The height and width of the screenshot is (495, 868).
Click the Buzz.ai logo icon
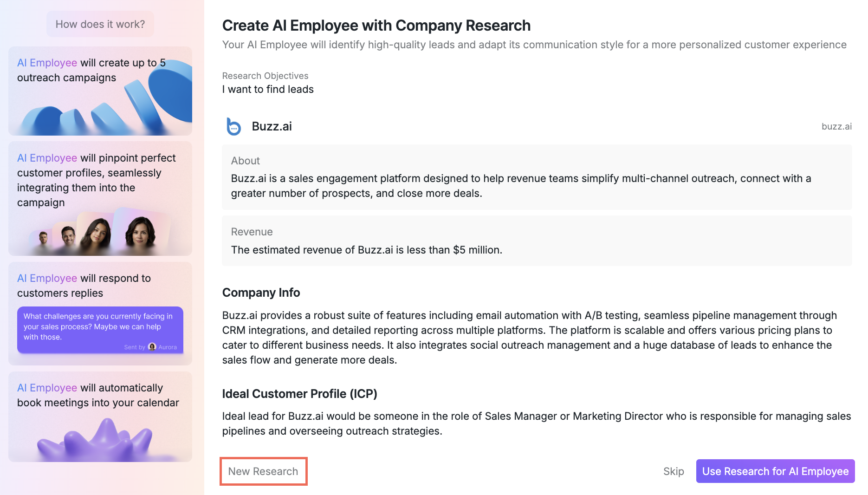click(x=233, y=126)
